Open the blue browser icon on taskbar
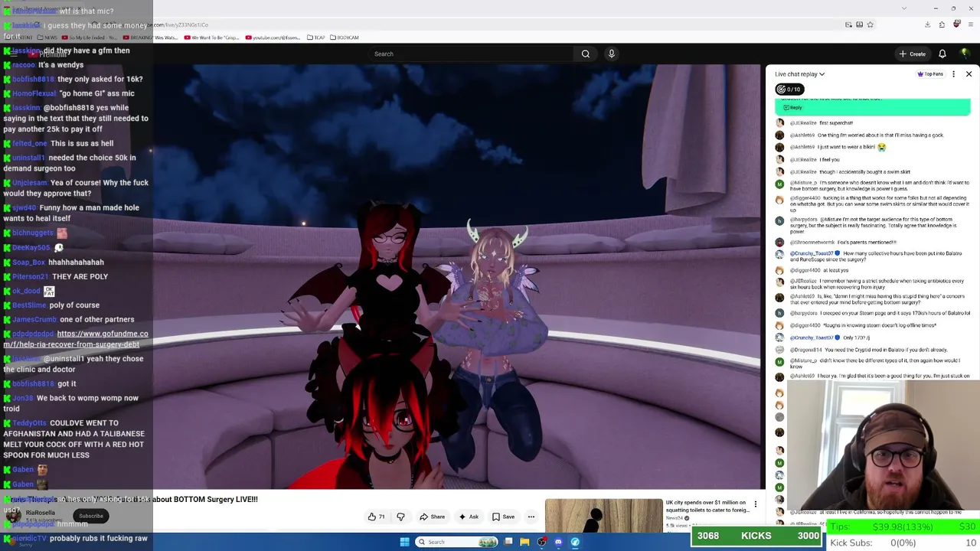Screen dimensions: 980x551 [575, 542]
